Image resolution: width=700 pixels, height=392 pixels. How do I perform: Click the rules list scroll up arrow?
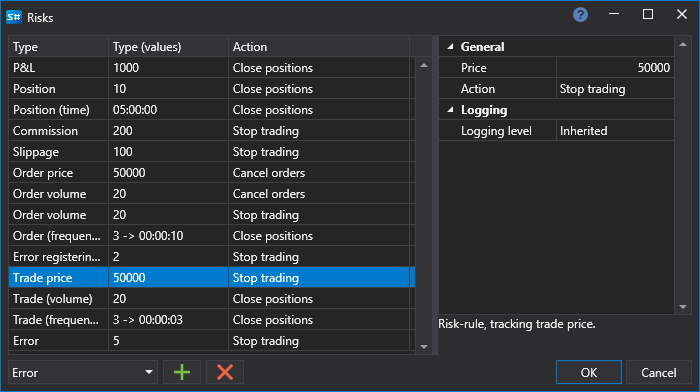tap(424, 66)
